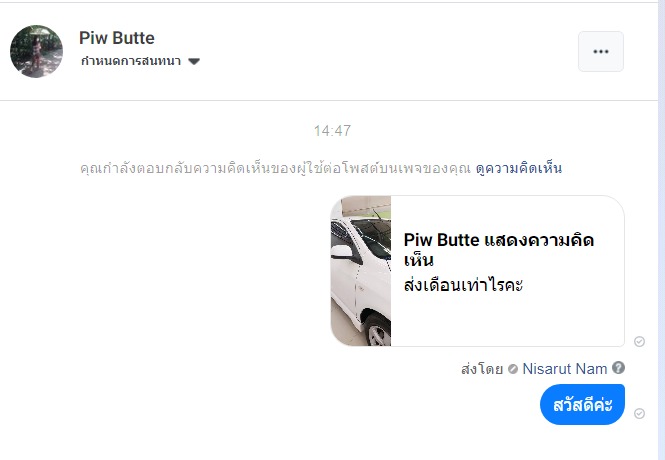Click the comment text ส่งเดือนเท่าไรคะ
Viewport: 665px width, 460px height.
(x=463, y=286)
